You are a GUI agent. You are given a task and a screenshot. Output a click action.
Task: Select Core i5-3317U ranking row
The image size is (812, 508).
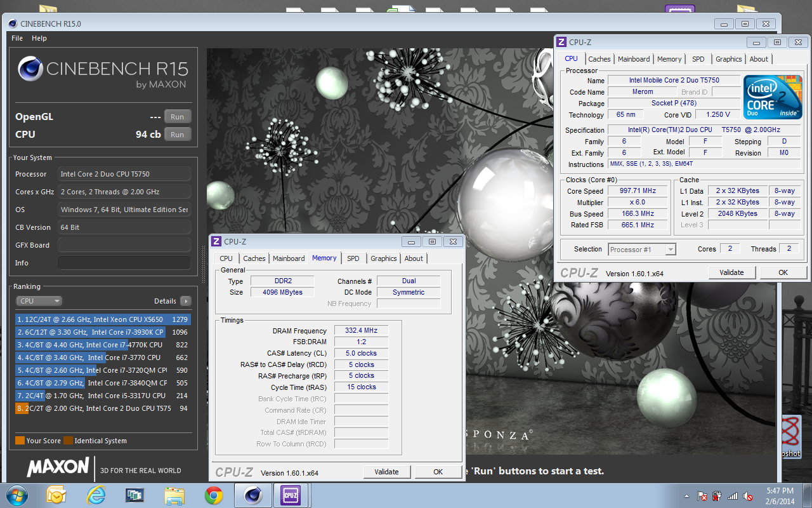(x=103, y=396)
